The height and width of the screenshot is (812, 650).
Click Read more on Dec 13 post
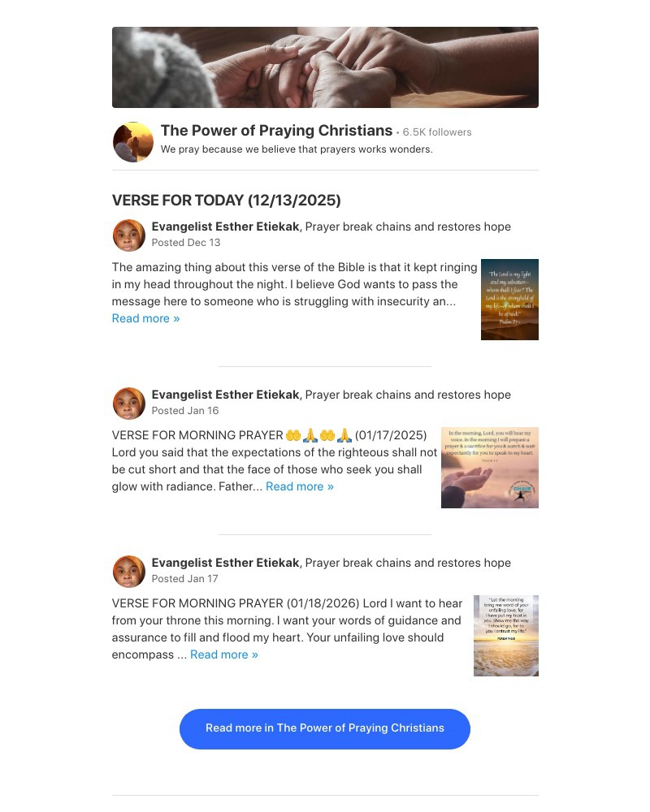tap(145, 318)
